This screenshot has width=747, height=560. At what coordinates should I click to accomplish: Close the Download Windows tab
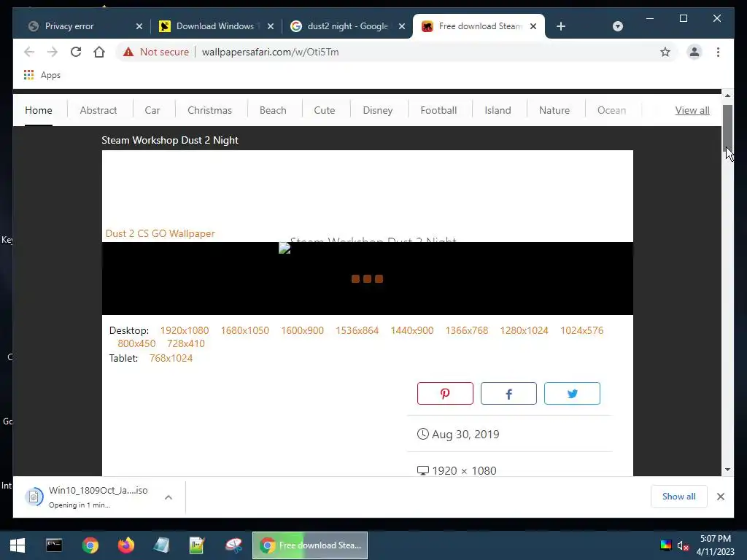[270, 26]
